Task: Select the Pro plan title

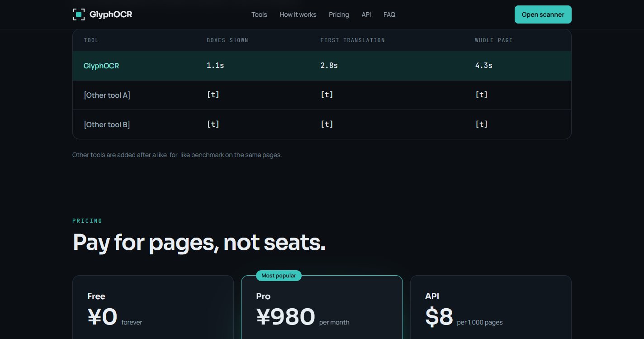Action: (x=263, y=296)
